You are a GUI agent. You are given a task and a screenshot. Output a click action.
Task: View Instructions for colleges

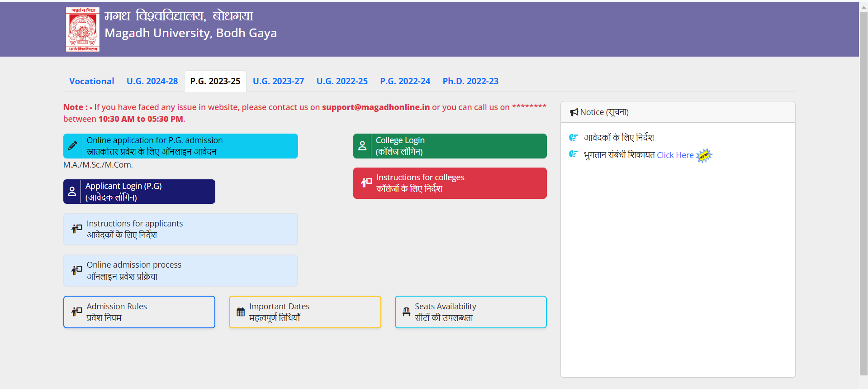click(x=450, y=183)
